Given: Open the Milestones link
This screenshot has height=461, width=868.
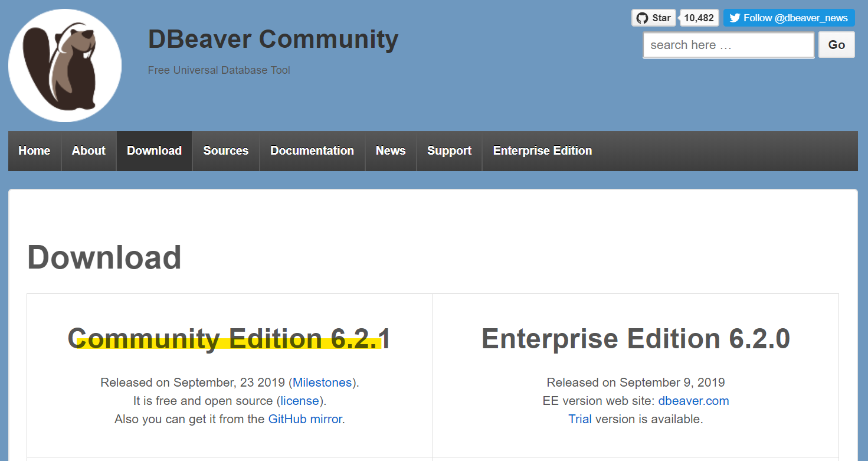Looking at the screenshot, I should click(x=322, y=382).
